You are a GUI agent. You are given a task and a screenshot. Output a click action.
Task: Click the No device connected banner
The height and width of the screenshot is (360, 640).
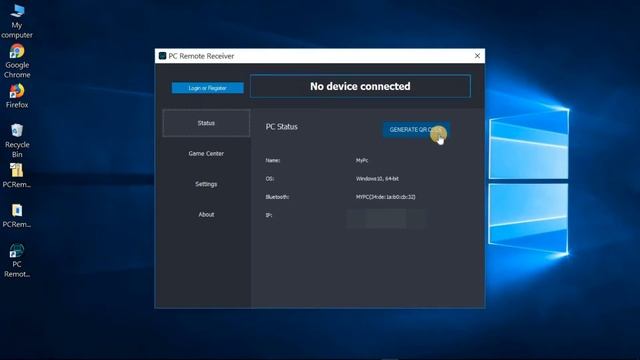pos(360,86)
